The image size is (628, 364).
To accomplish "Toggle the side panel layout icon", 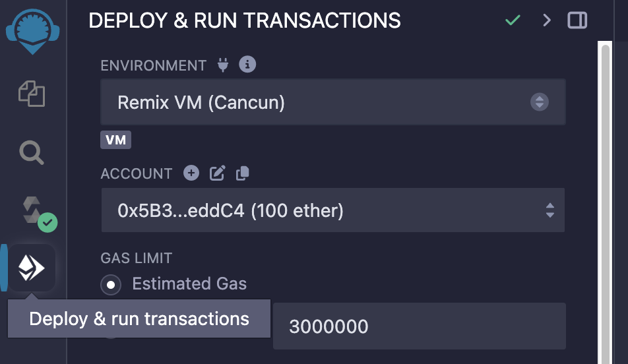I will 577,20.
